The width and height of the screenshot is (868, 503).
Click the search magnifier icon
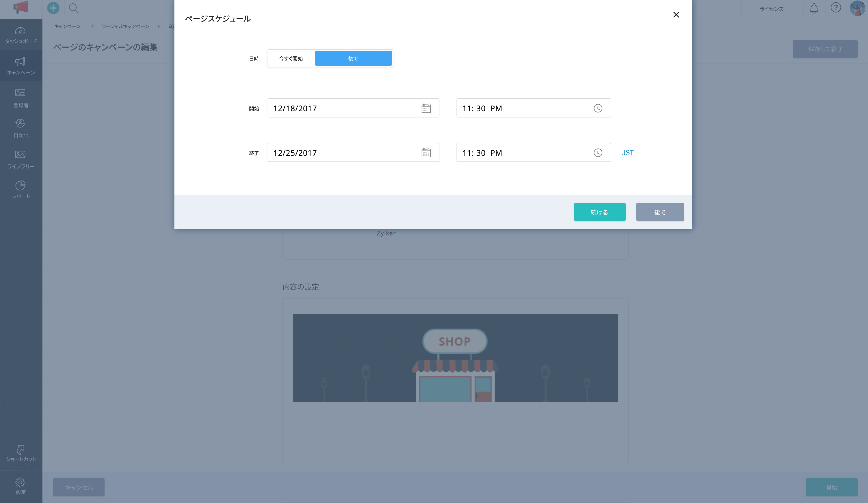[x=74, y=8]
